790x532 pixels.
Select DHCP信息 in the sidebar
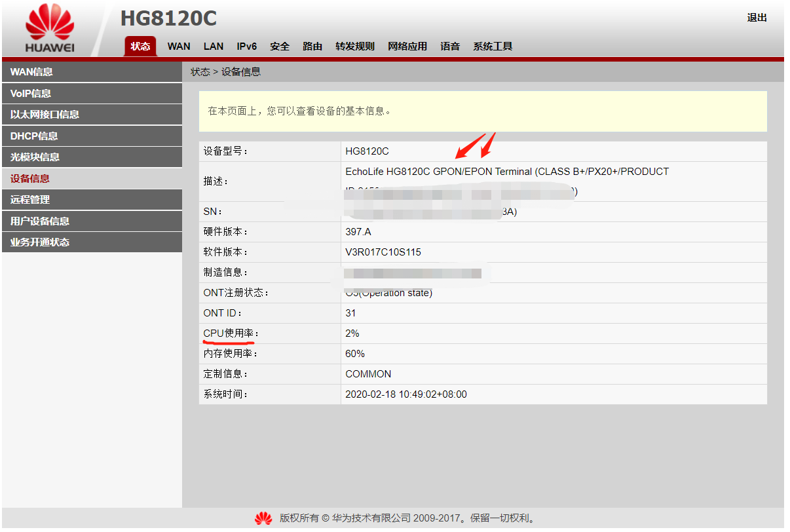pyautogui.click(x=92, y=136)
